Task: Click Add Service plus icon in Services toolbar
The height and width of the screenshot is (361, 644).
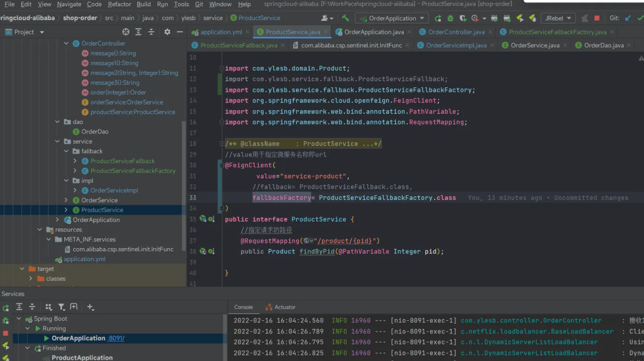Action: 90,307
